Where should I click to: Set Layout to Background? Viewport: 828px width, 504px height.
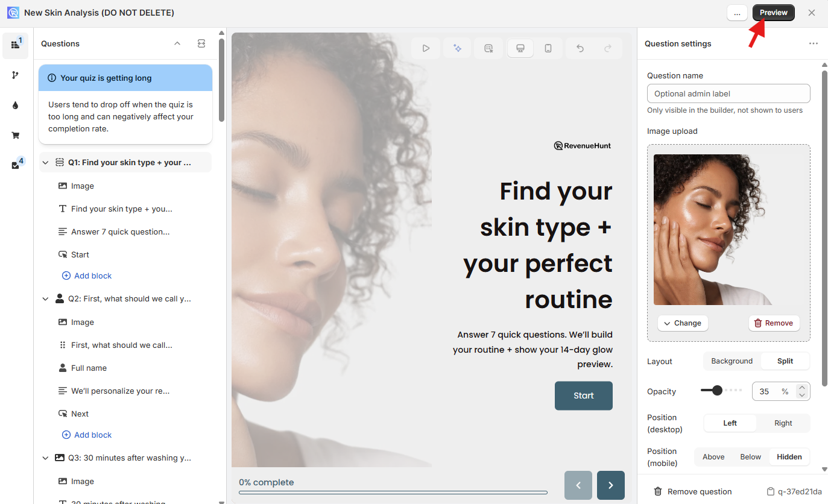click(x=732, y=361)
